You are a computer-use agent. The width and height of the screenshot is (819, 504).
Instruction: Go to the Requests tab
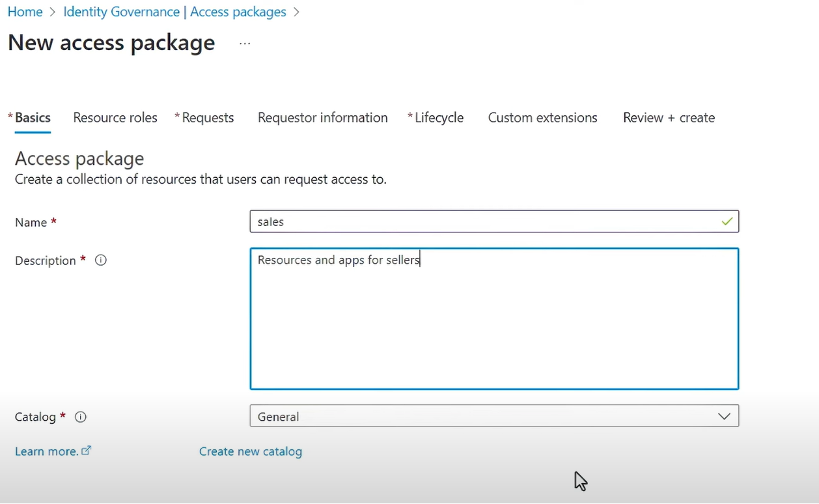click(208, 118)
